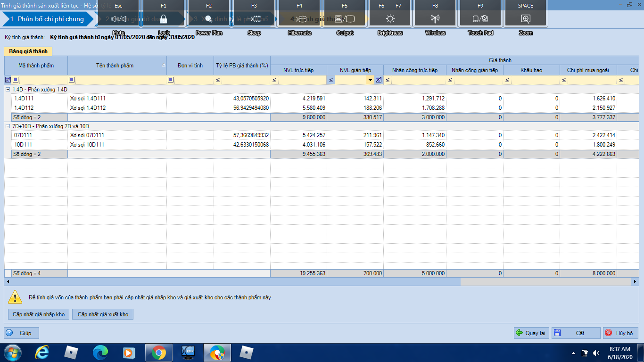Click the Zoom magnifier overlay icon
The height and width of the screenshot is (362, 644).
pyautogui.click(x=526, y=19)
